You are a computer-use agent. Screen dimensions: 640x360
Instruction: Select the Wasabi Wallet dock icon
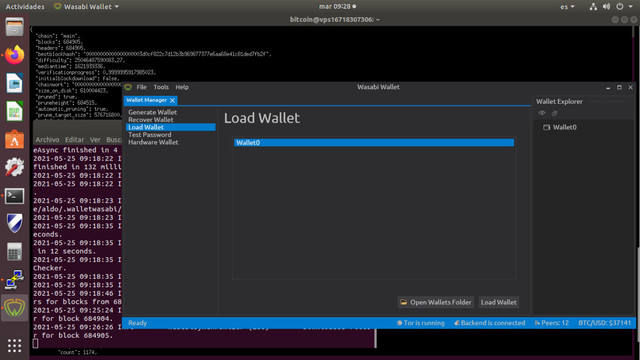pos(14,307)
